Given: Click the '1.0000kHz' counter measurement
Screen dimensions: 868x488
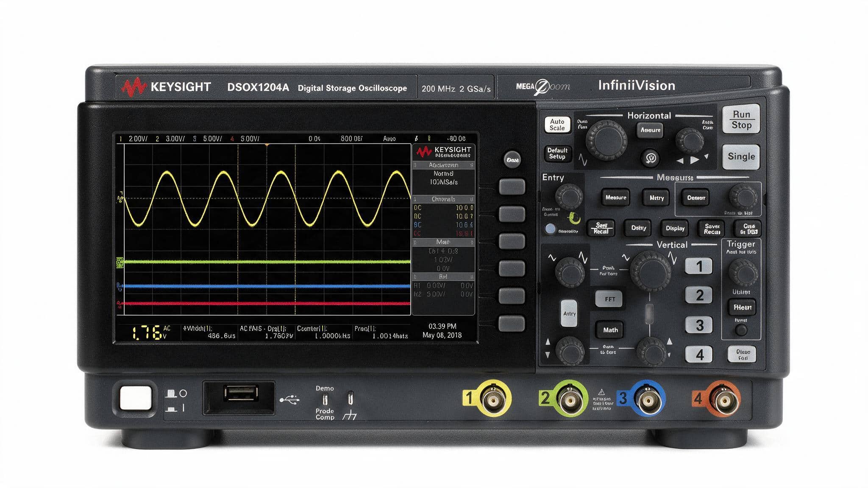Looking at the screenshot, I should 333,335.
